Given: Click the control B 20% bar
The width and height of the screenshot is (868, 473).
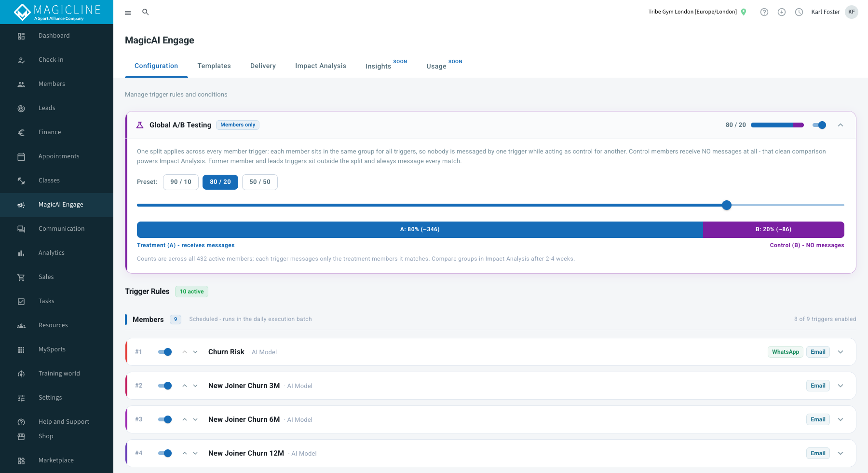Looking at the screenshot, I should [773, 230].
